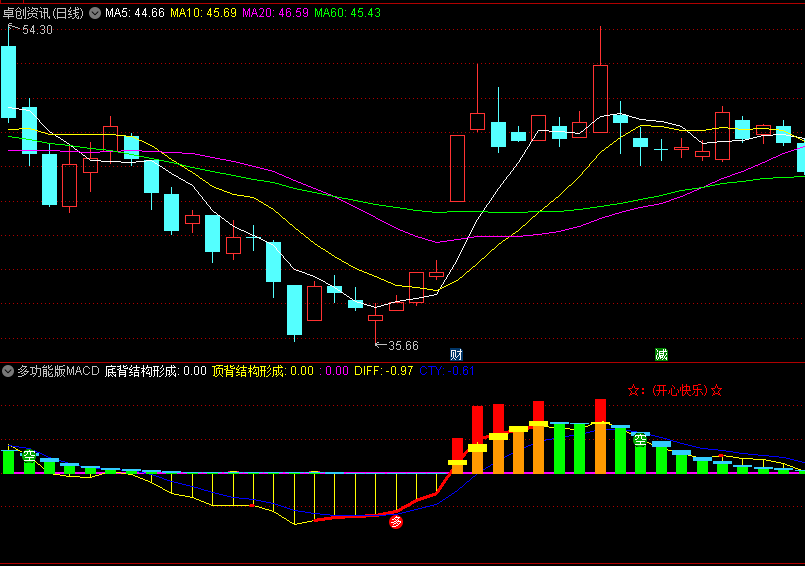Viewport: 805px width, 566px height.
Task: Click the first large cyan candlestick at 54.30
Action: pos(8,82)
